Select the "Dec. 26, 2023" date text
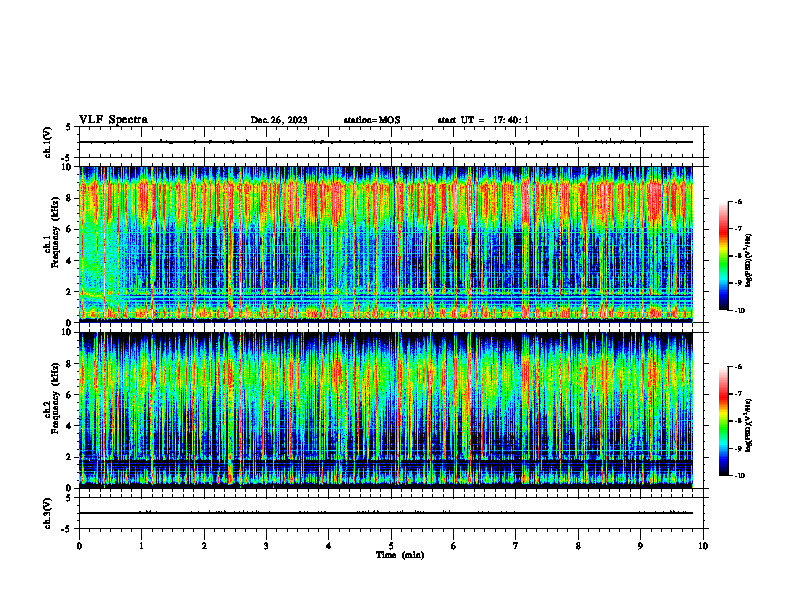 pos(279,120)
